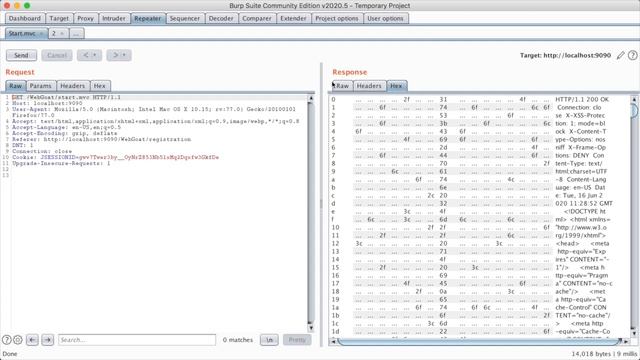
Task: Close repeater tab 2
Action: click(62, 33)
